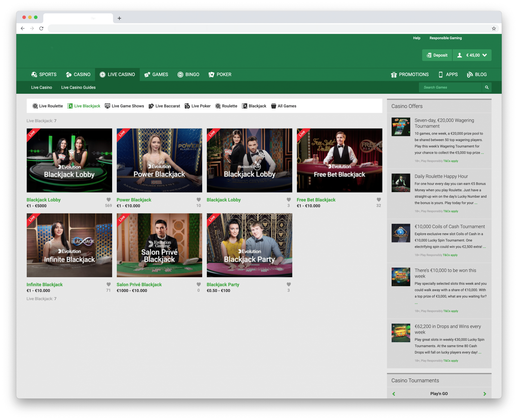Click the Multi Player offer thumbnail image
518x420 pixels.
[401, 277]
